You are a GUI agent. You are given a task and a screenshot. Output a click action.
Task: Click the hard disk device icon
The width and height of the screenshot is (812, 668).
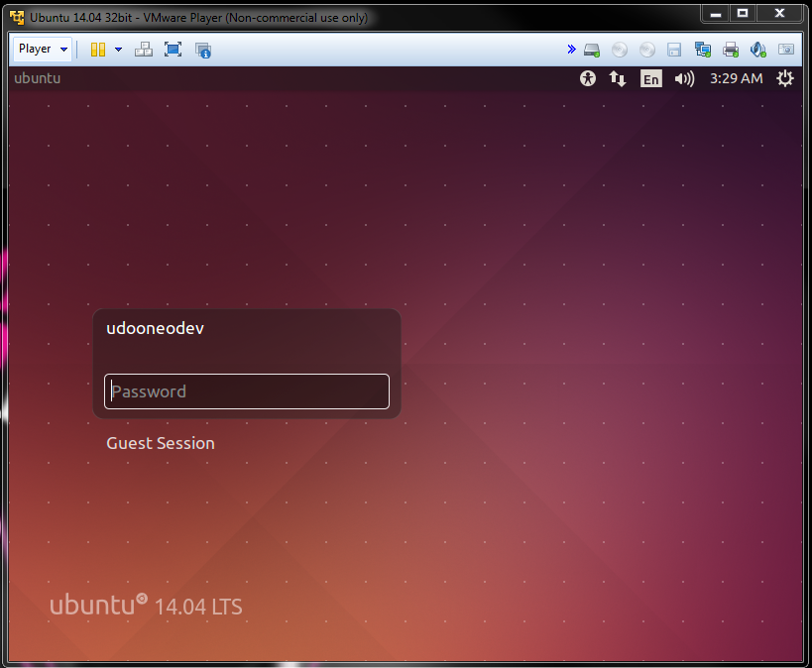[592, 50]
